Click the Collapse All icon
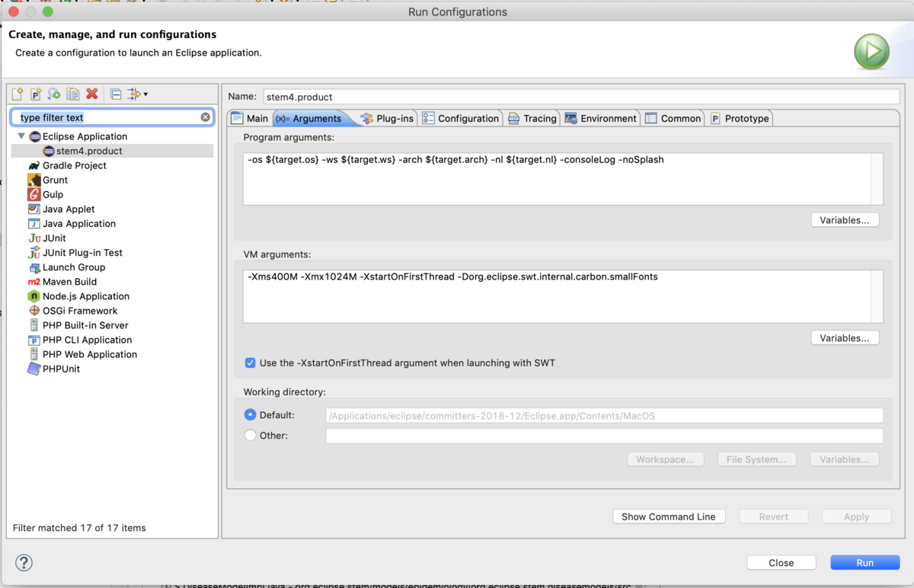 point(116,94)
